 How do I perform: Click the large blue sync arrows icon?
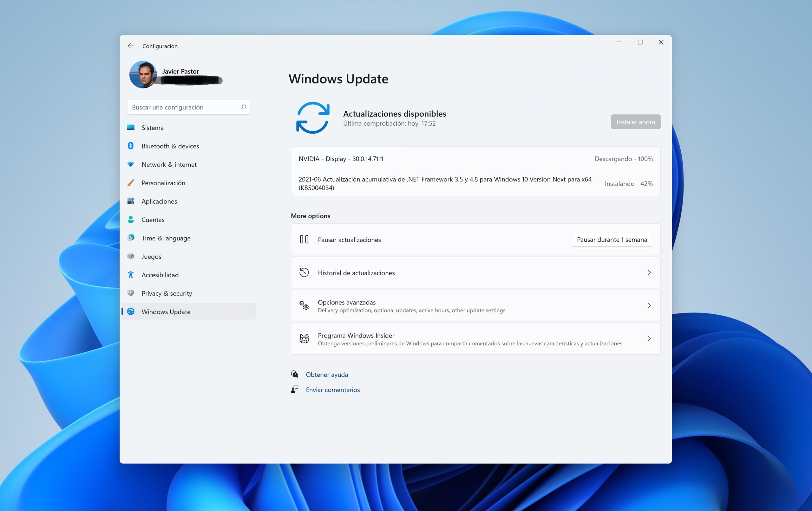[x=313, y=118]
